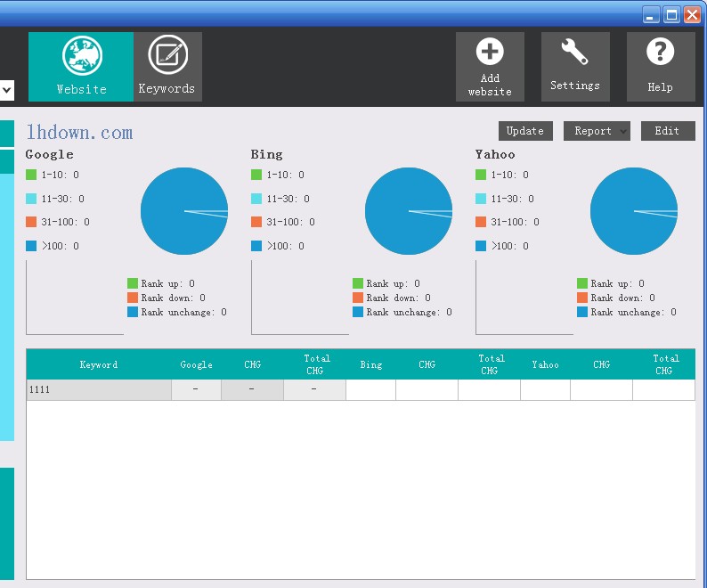Screen dimensions: 707x588
Task: Open the Report dropdown
Action: 597,131
